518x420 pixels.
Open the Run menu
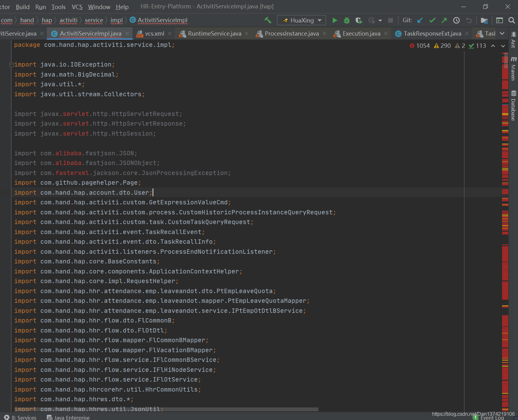(41, 7)
